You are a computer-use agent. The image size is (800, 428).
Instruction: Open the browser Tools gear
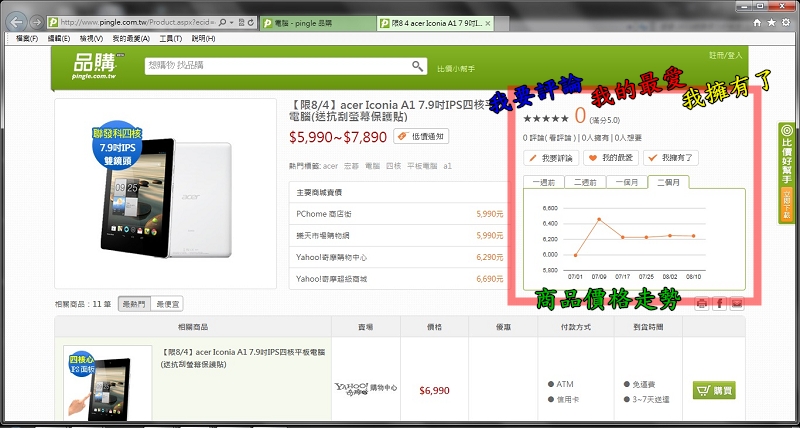[x=786, y=22]
